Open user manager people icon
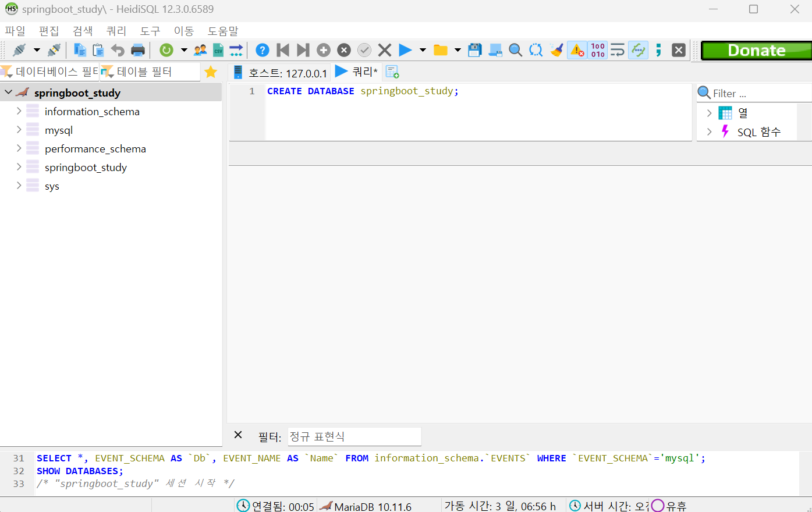 [200, 50]
